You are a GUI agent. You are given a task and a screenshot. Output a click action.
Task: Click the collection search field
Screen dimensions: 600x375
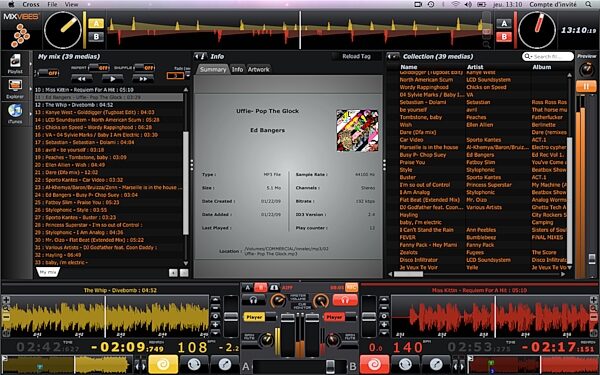tap(548, 56)
